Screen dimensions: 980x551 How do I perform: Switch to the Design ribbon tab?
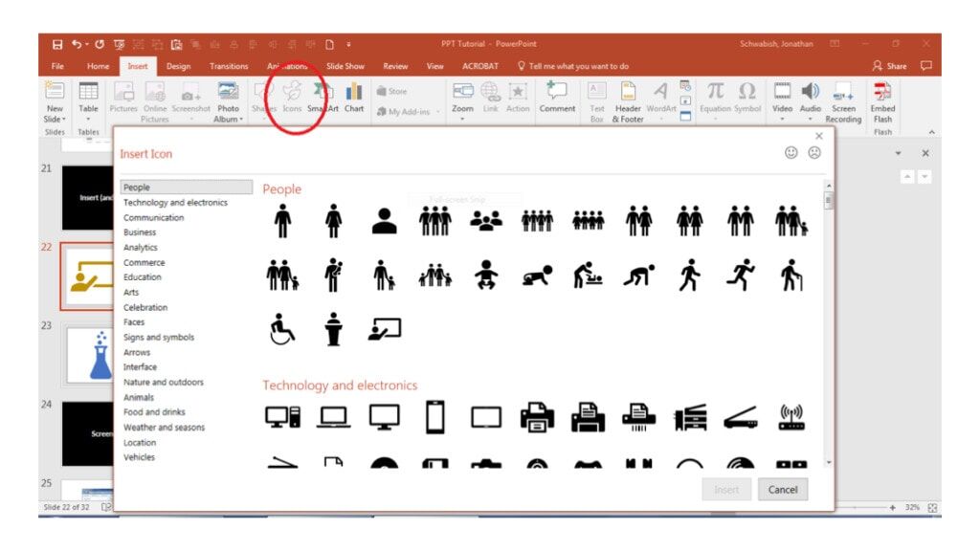coord(177,66)
